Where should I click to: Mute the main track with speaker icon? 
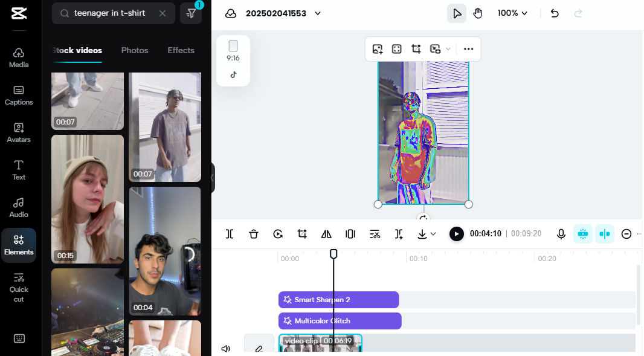click(225, 349)
